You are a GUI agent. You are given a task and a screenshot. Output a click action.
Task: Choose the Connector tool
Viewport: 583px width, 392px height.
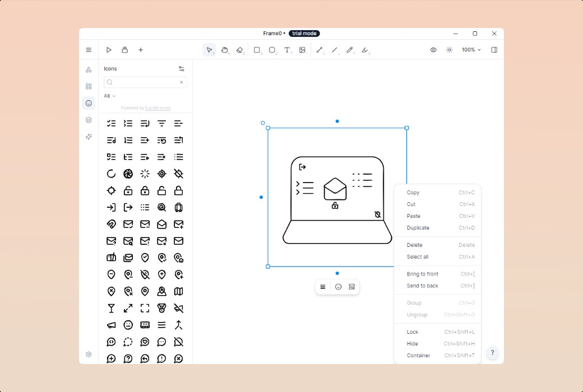pos(320,50)
